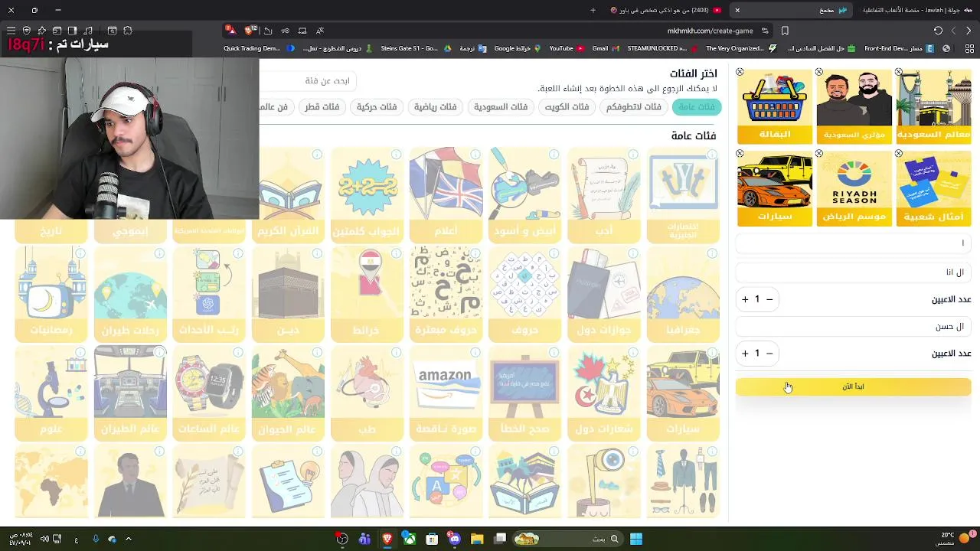Screen dimensions: 980x551
Task: Remove أمثال شعبية from selected categories
Action: (899, 154)
